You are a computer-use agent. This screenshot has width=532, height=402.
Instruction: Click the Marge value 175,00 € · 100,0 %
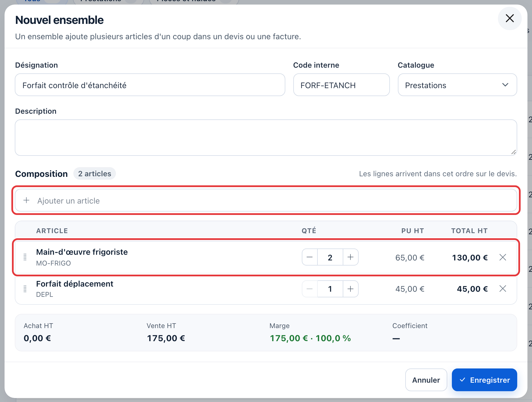(x=310, y=338)
